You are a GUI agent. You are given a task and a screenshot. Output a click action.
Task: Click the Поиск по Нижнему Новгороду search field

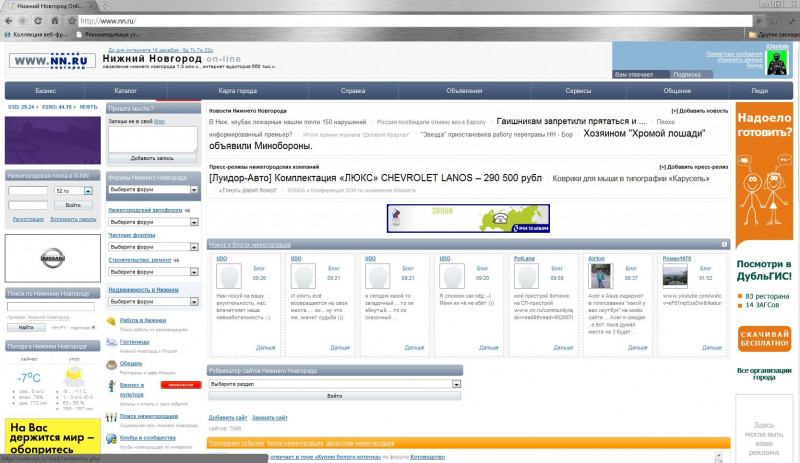pos(51,307)
